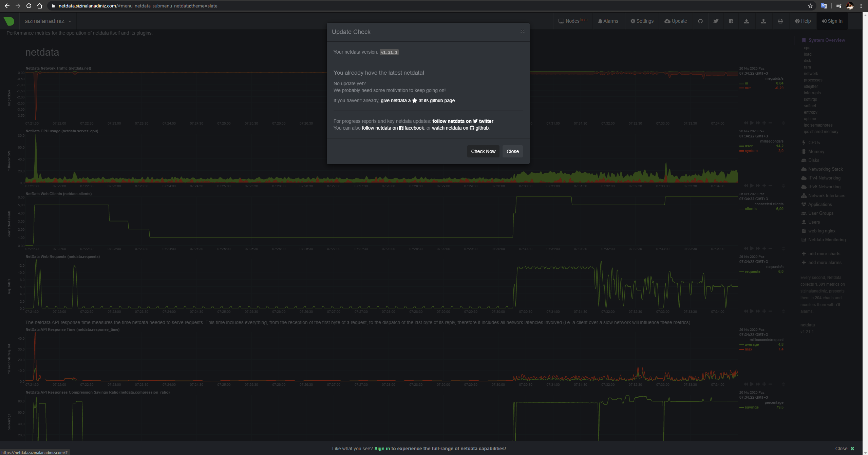
Task: Click the browser reload icon
Action: click(x=29, y=6)
